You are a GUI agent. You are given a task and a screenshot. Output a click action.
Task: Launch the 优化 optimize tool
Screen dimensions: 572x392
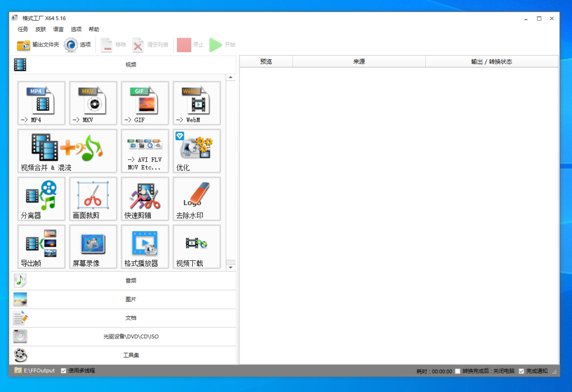[196, 151]
